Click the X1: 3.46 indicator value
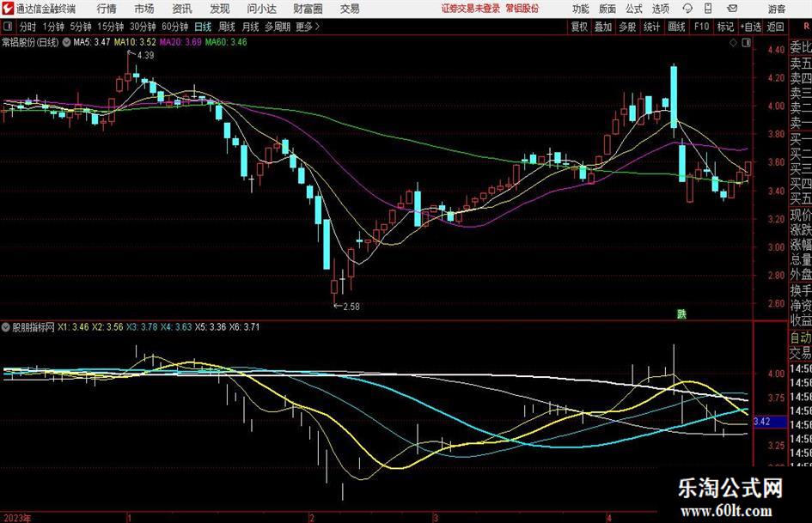This screenshot has width=812, height=523. (x=73, y=327)
